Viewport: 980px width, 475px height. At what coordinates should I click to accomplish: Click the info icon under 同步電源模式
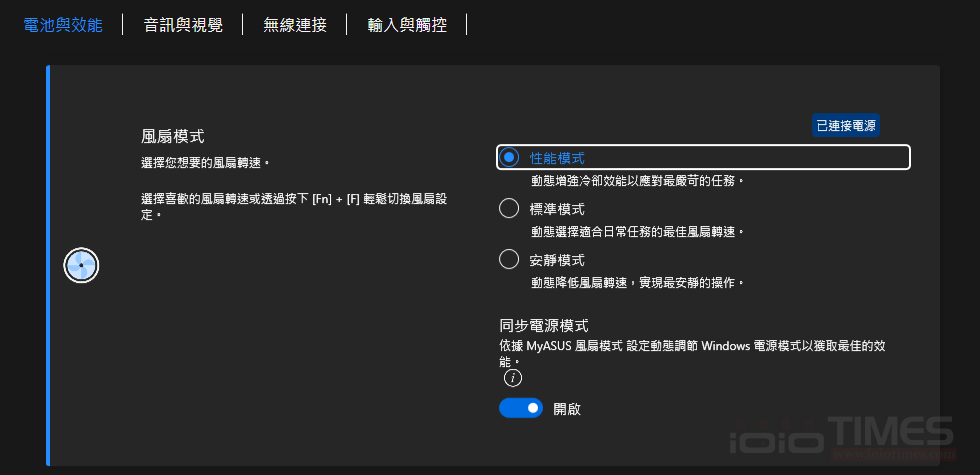pos(513,378)
